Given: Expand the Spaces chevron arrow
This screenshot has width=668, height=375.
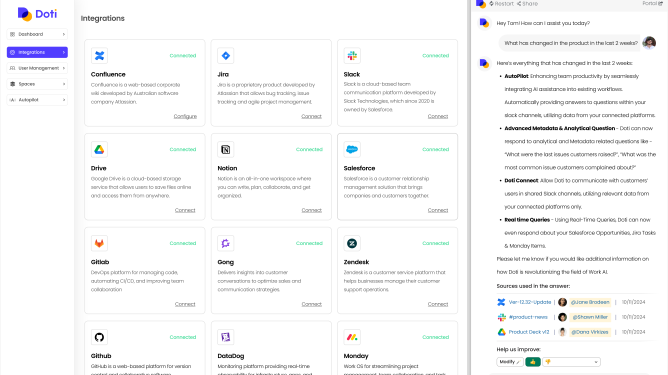Looking at the screenshot, I should [64, 84].
